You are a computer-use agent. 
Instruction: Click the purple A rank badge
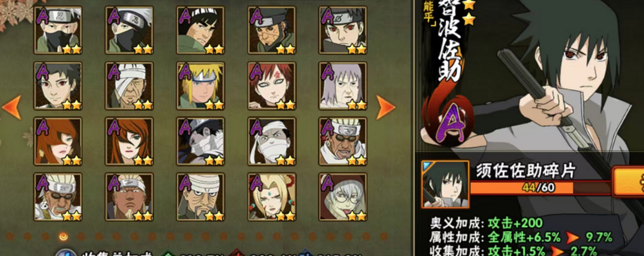[446, 123]
